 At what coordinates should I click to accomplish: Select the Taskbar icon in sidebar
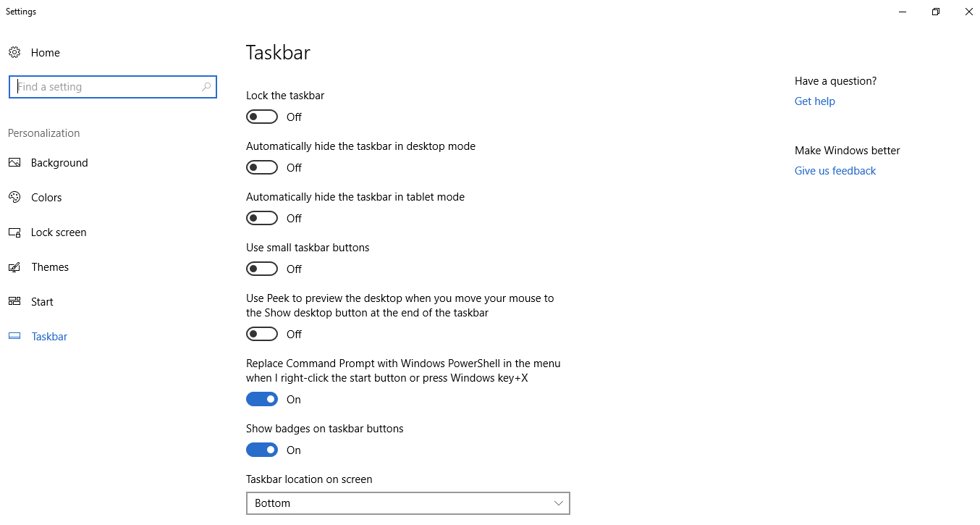point(14,336)
